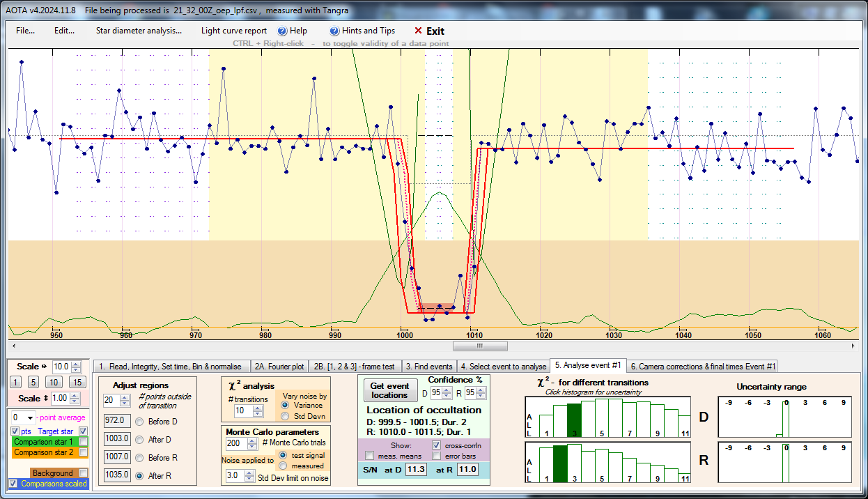Click the horizontal Scale value stepper
This screenshot has height=499, width=868.
77,367
